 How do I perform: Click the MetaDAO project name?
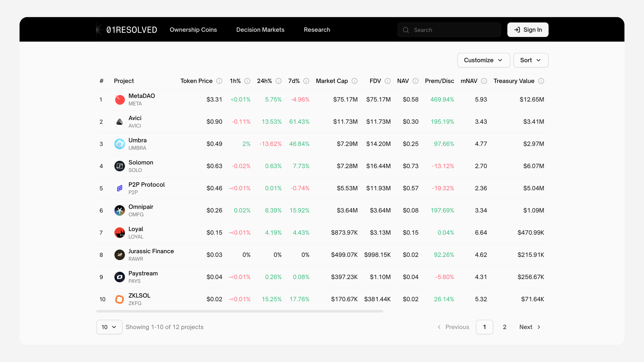pyautogui.click(x=142, y=96)
